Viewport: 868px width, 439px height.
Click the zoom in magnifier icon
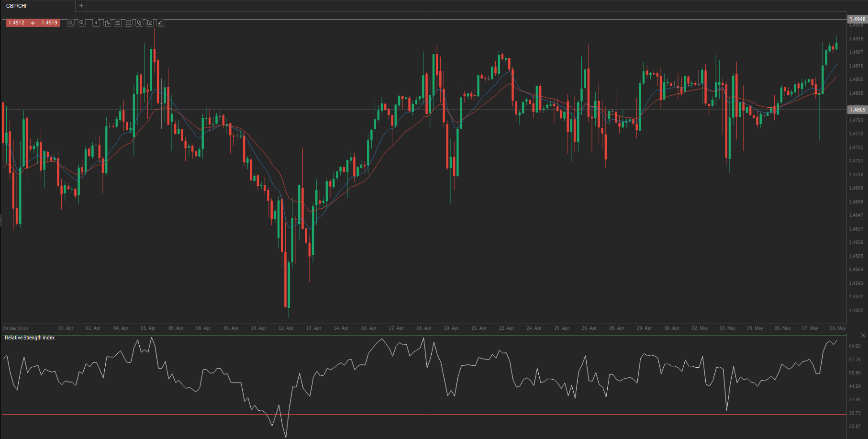coord(82,23)
